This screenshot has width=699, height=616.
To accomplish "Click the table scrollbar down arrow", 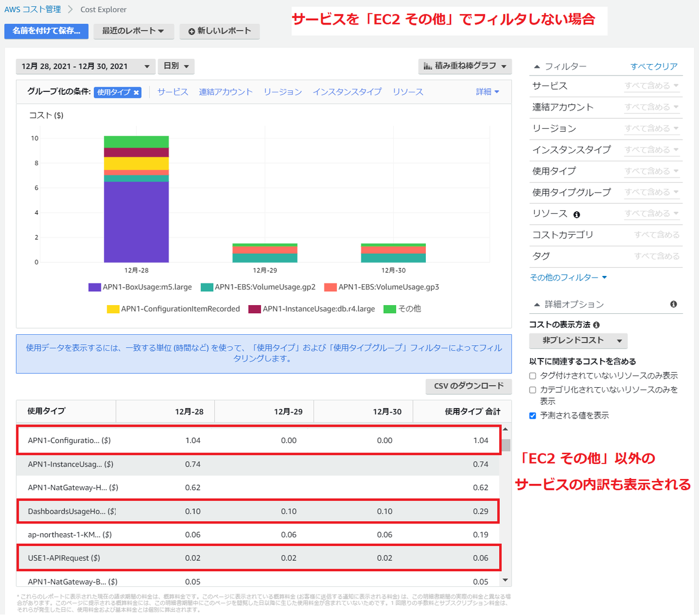I will [505, 580].
